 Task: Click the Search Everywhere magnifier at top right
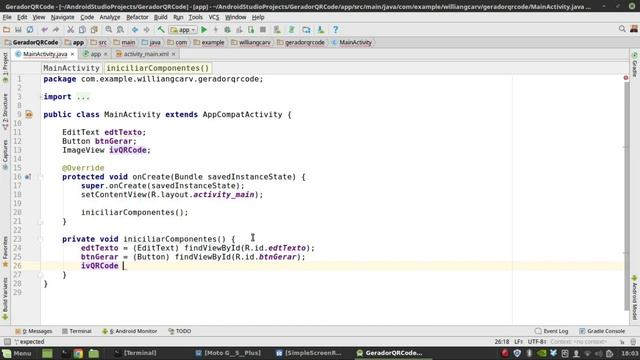[x=622, y=29]
